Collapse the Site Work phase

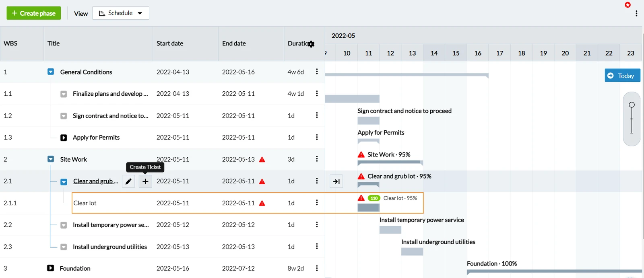click(51, 159)
